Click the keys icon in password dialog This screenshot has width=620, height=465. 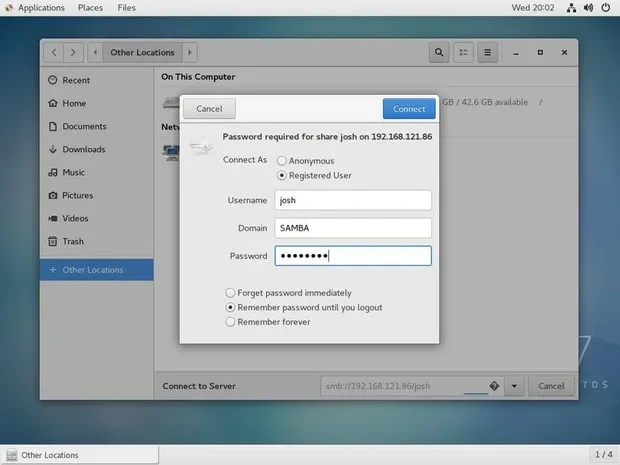coord(201,147)
